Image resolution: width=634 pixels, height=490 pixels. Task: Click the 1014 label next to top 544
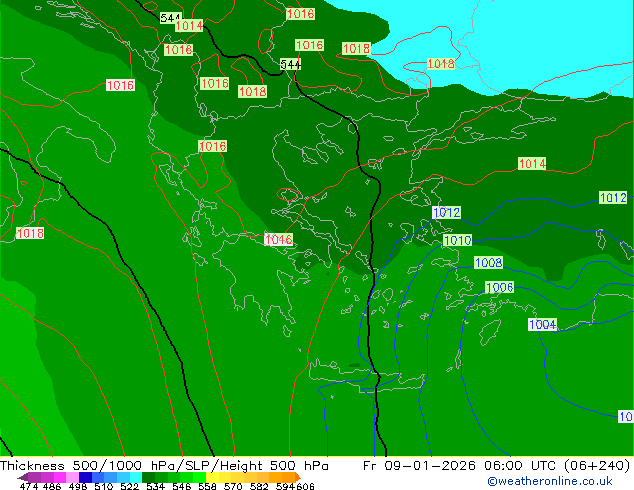189,26
